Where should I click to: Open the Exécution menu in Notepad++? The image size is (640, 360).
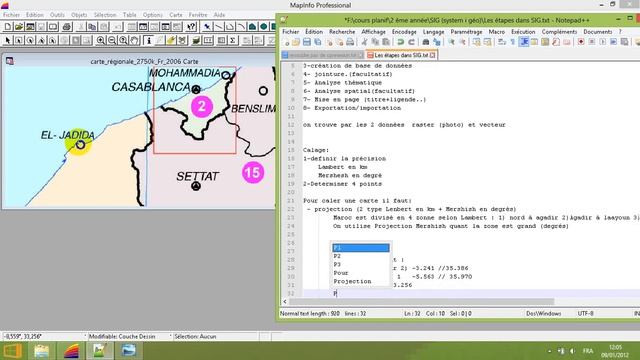[523, 32]
